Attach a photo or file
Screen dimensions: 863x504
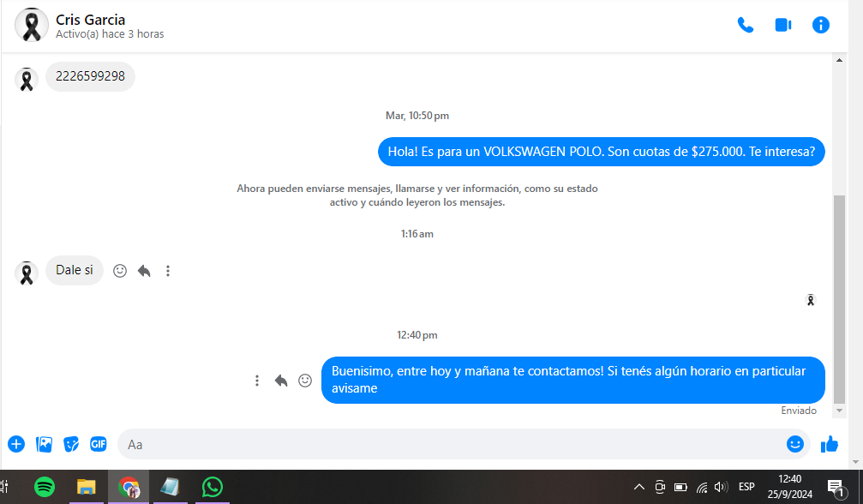(x=44, y=444)
